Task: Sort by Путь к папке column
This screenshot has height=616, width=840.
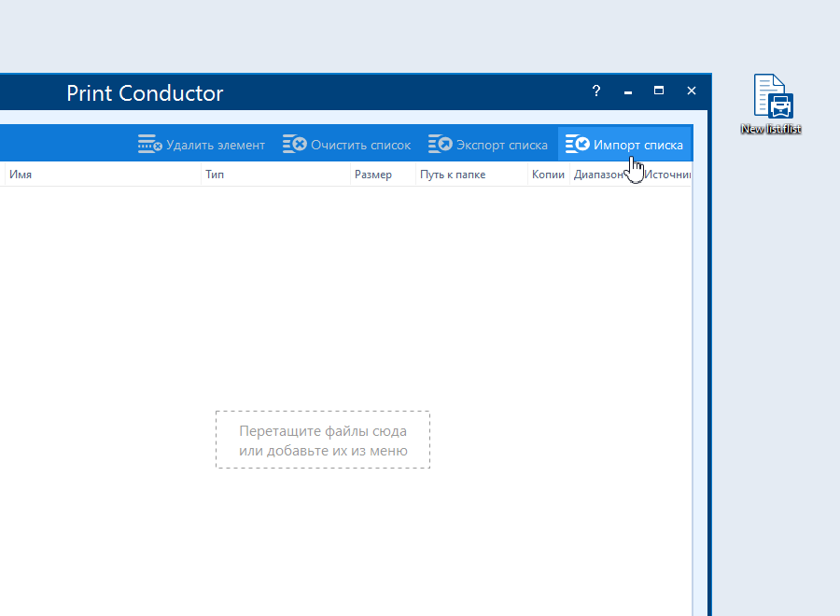Action: click(472, 175)
